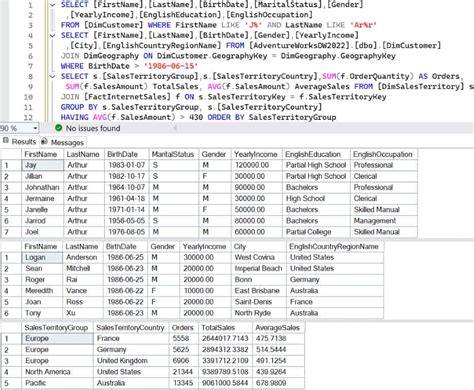Image resolution: width=474 pixels, height=390 pixels.
Task: Select the MaritalStatus column header
Action: pos(173,154)
